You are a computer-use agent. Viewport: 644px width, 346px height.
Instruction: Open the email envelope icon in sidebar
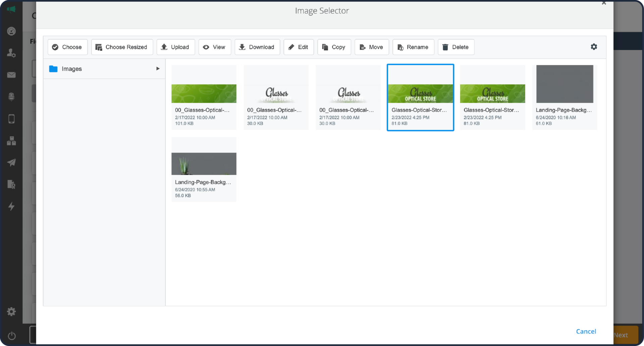click(x=11, y=75)
